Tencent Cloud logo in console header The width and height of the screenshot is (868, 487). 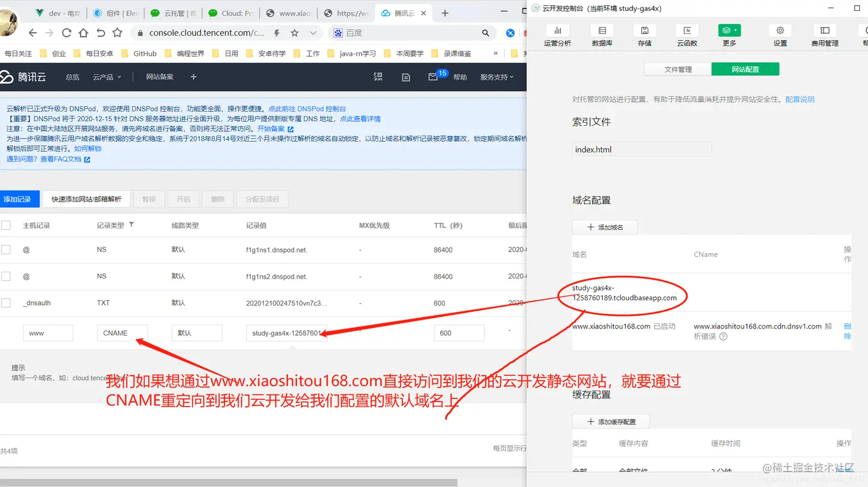click(23, 76)
